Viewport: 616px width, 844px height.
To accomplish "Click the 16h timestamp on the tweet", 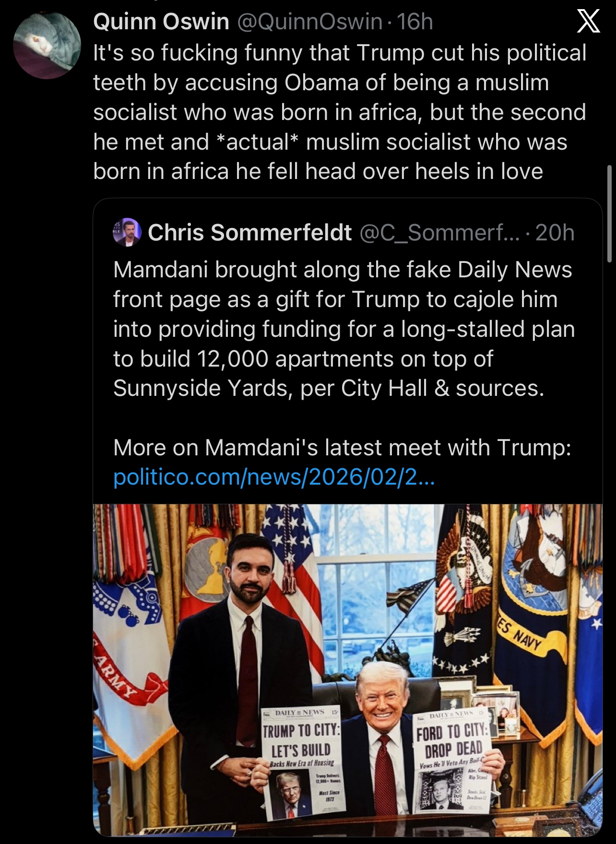I will click(415, 22).
